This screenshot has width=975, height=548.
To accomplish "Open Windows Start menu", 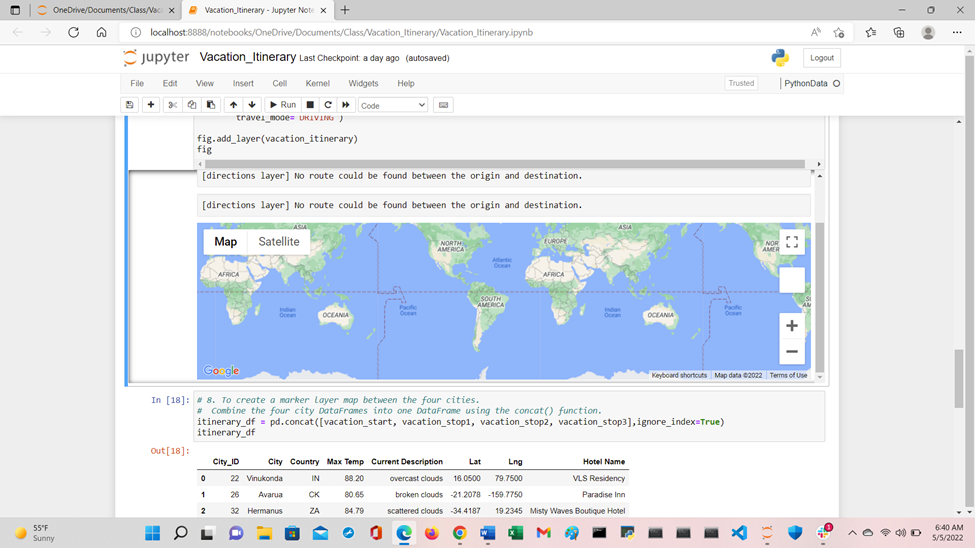I will point(152,533).
